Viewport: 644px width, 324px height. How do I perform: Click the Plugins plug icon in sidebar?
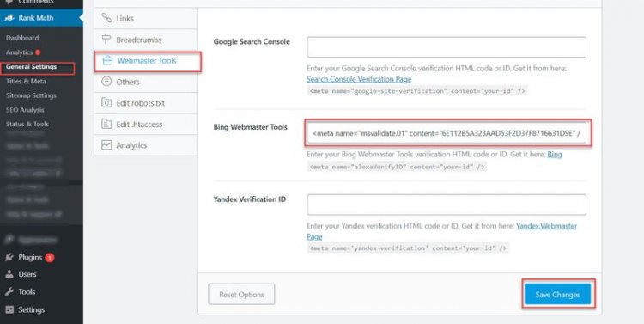(9, 257)
